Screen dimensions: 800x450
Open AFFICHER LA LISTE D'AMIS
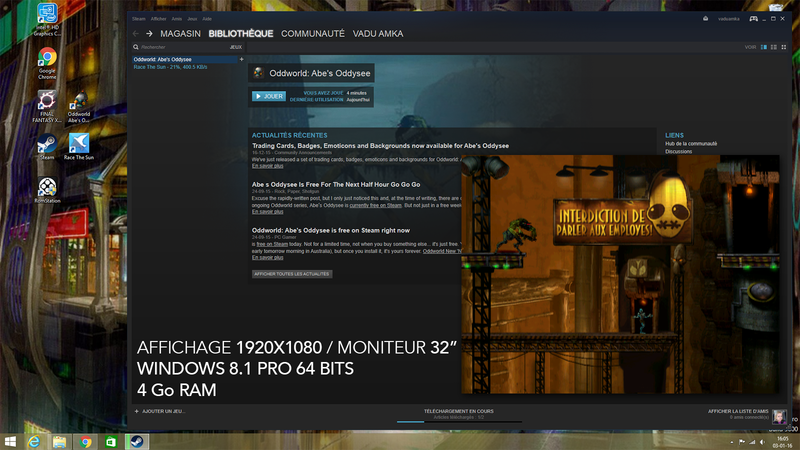[x=738, y=411]
